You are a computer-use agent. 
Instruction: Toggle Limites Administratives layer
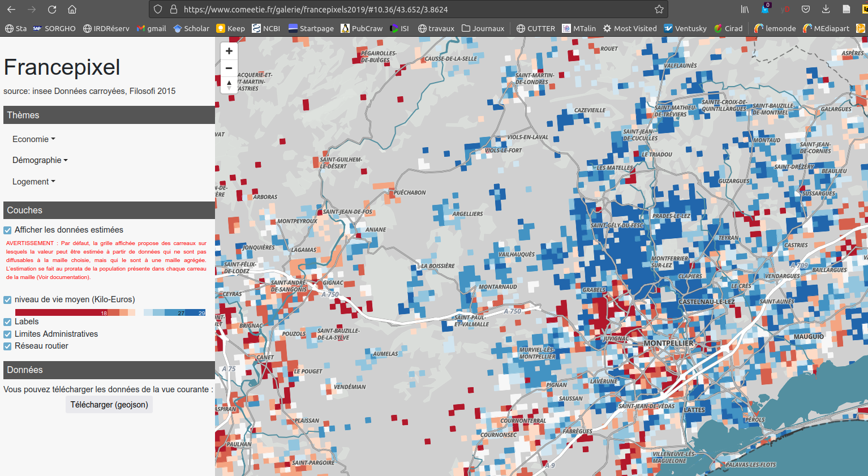(7, 335)
